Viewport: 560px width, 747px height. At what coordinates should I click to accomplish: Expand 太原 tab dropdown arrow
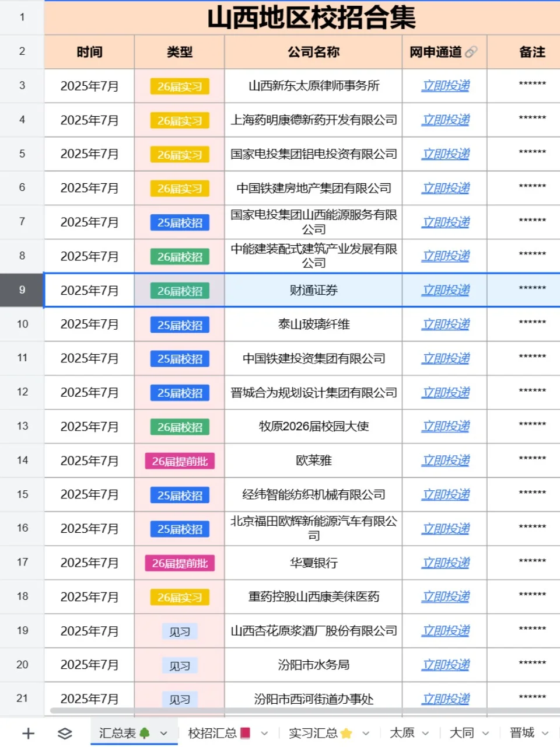[425, 734]
